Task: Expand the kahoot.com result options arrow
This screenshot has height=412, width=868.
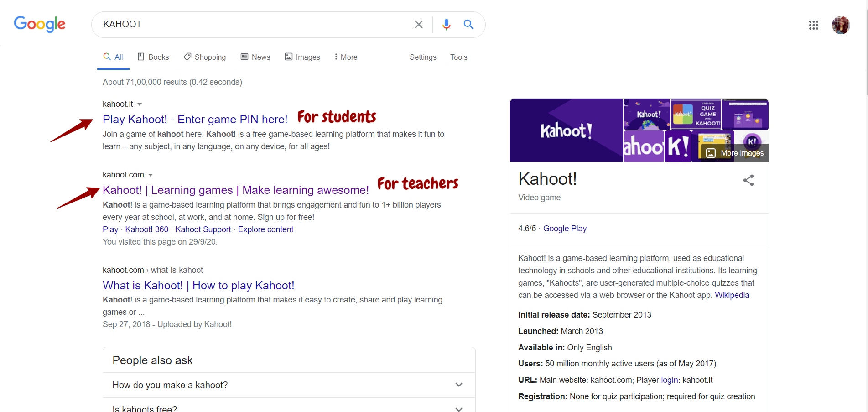Action: click(x=151, y=175)
